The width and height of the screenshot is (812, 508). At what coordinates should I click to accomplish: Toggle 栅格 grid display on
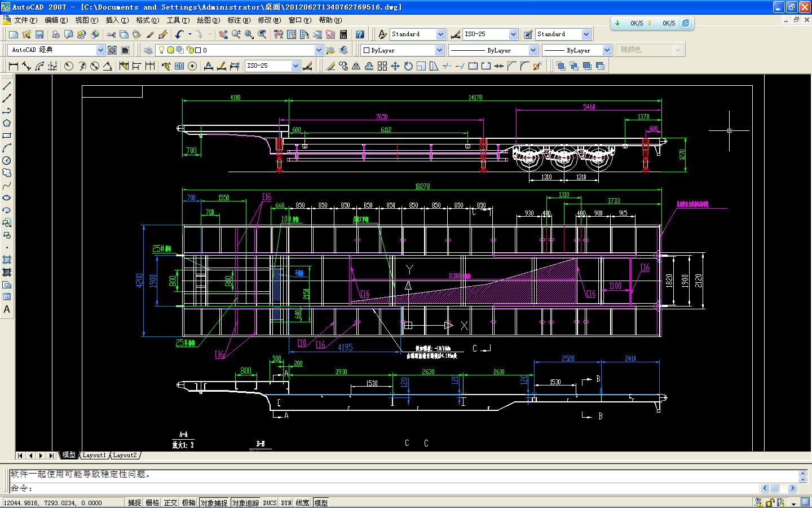tap(152, 502)
